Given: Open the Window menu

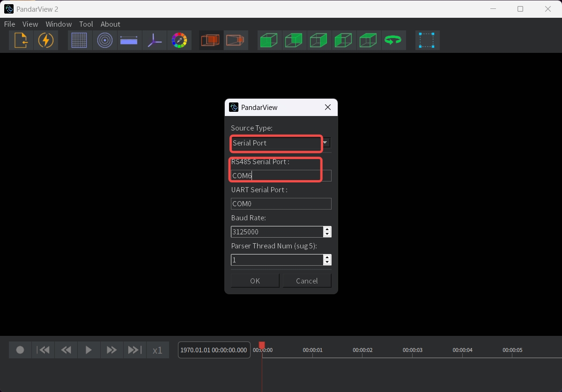Looking at the screenshot, I should 59,24.
